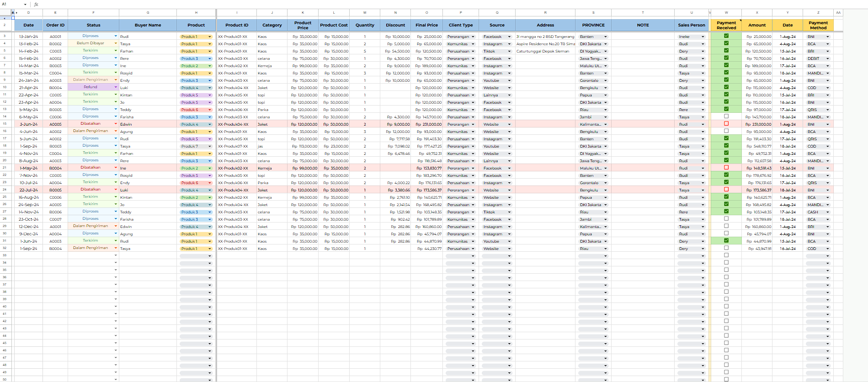Open the Belum Dibayar status dropdown
The width and height of the screenshot is (868, 382).
(x=116, y=43)
